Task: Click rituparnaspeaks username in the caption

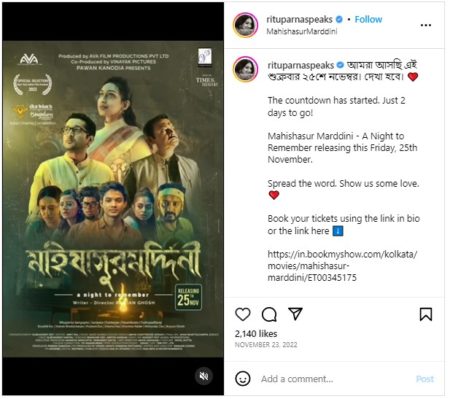Action: click(x=301, y=65)
